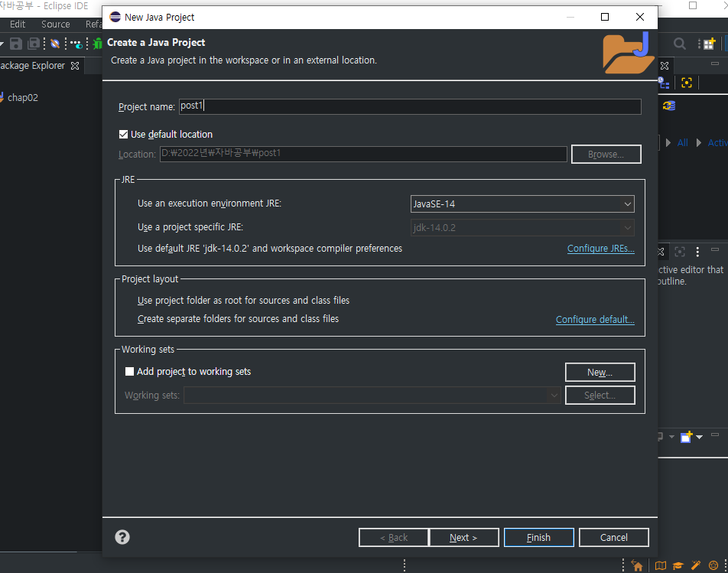728x573 pixels.
Task: Click the help question mark icon
Action: [x=122, y=537]
